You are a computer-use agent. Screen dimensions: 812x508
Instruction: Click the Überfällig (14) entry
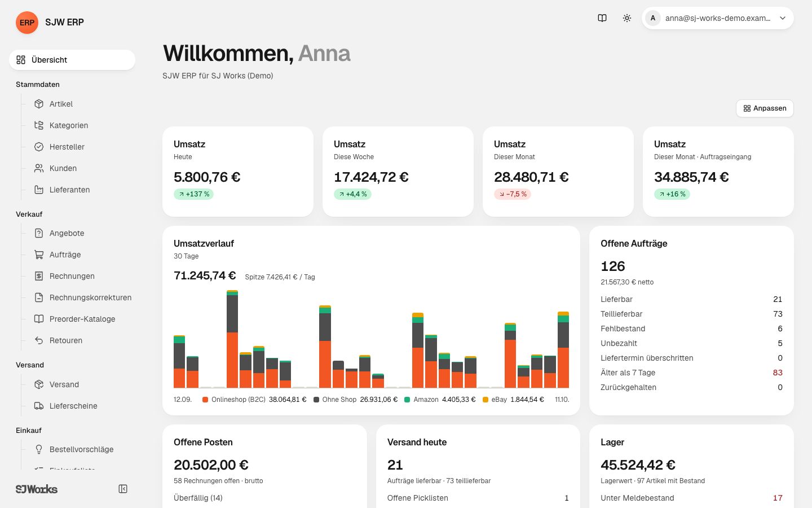[x=198, y=498]
